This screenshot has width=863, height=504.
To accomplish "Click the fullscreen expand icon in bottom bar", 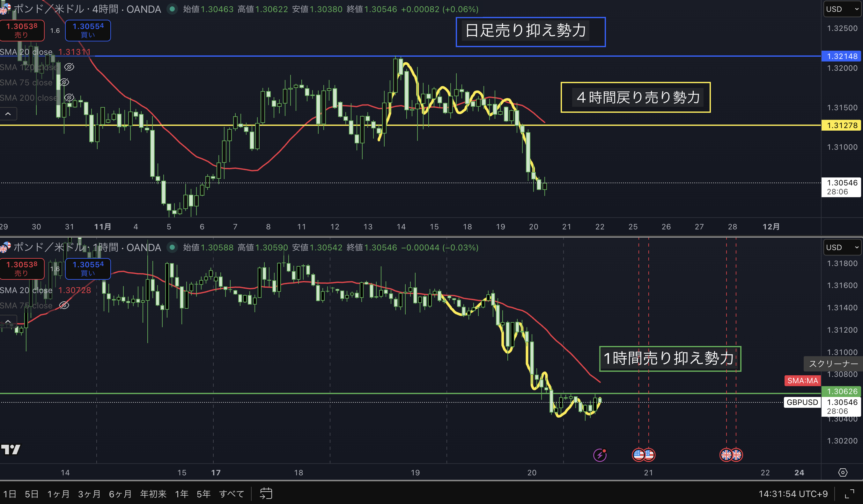I will [x=849, y=494].
